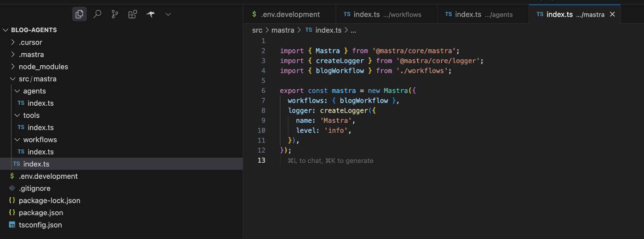The width and height of the screenshot is (644, 239).
Task: Expand the node_modules folder
Action: 121,67
